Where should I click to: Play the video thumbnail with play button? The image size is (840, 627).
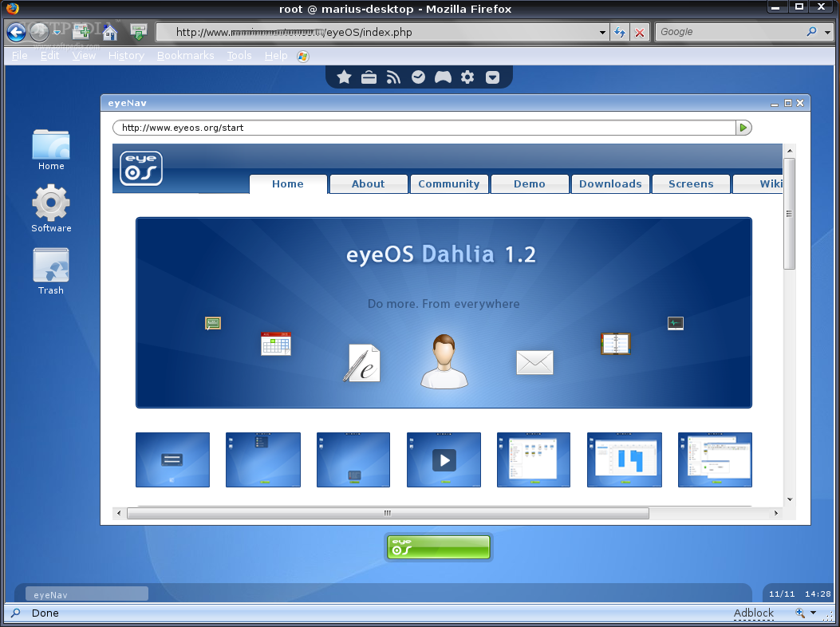444,459
